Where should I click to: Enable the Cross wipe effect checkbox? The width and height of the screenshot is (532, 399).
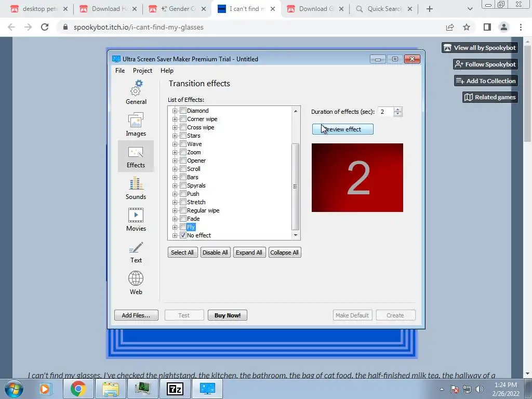tap(183, 127)
